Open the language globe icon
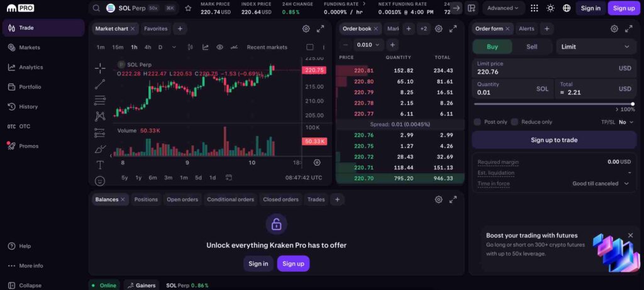This screenshot has height=290, width=644. [x=567, y=8]
